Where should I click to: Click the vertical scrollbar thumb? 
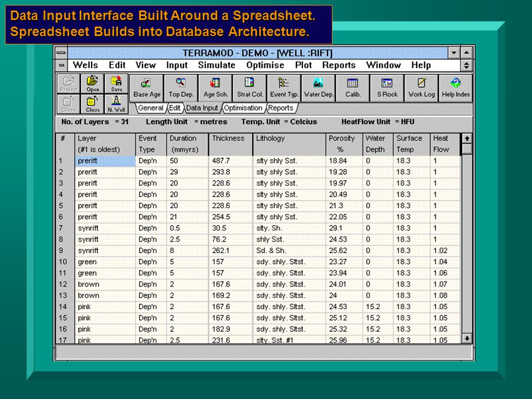(467, 149)
